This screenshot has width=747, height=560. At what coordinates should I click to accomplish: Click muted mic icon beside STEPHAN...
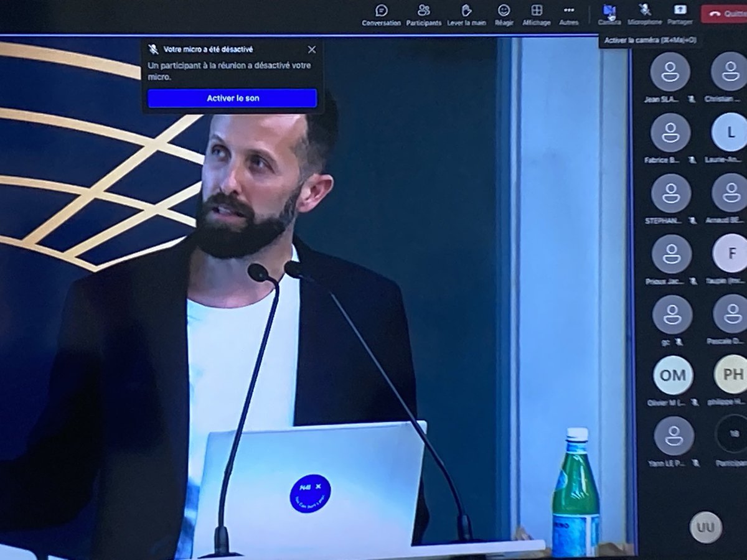point(692,220)
